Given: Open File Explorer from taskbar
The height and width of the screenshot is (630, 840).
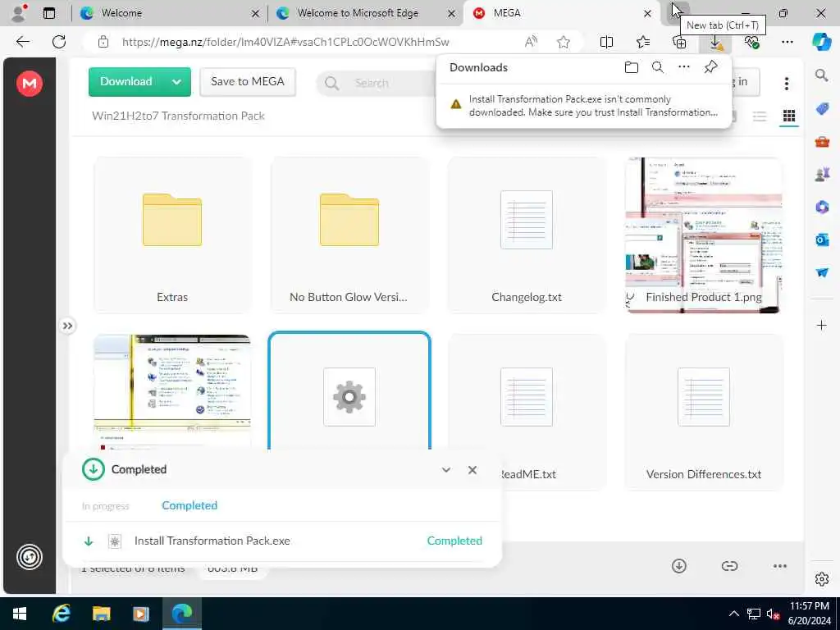Looking at the screenshot, I should click(101, 614).
